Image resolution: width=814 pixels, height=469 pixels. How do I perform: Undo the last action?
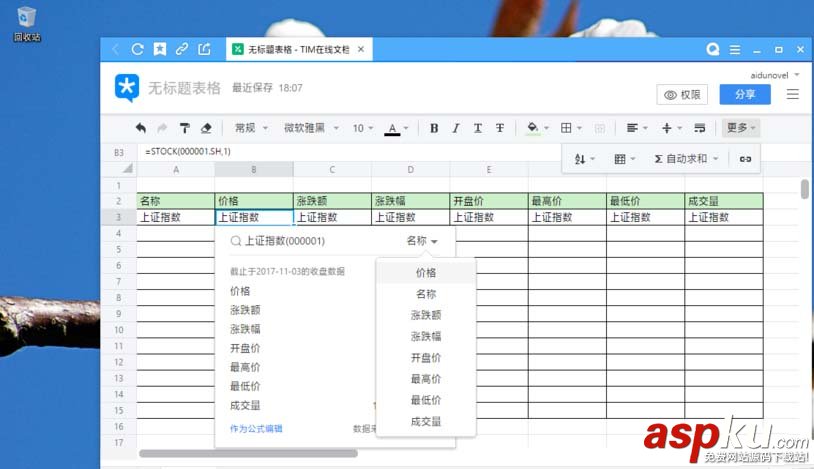pyautogui.click(x=140, y=128)
